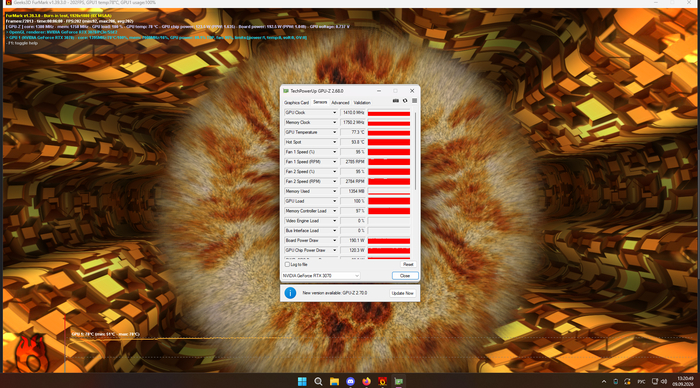Click the FurMark GPU temperature graph label
The height and width of the screenshot is (388, 700).
105,334
